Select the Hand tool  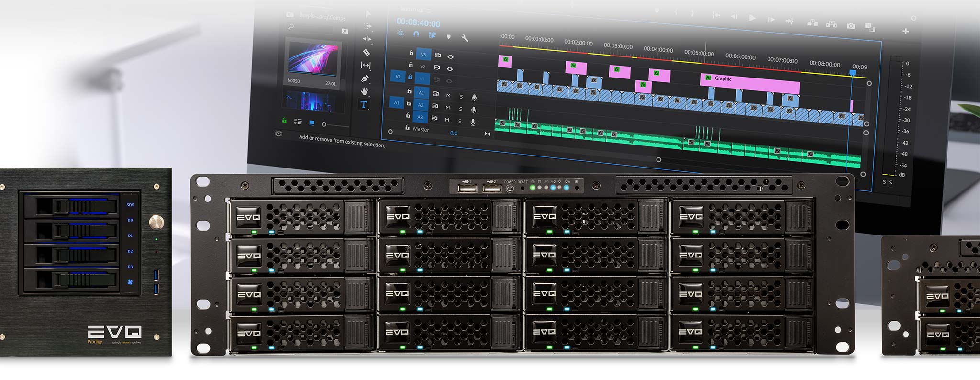pos(365,91)
